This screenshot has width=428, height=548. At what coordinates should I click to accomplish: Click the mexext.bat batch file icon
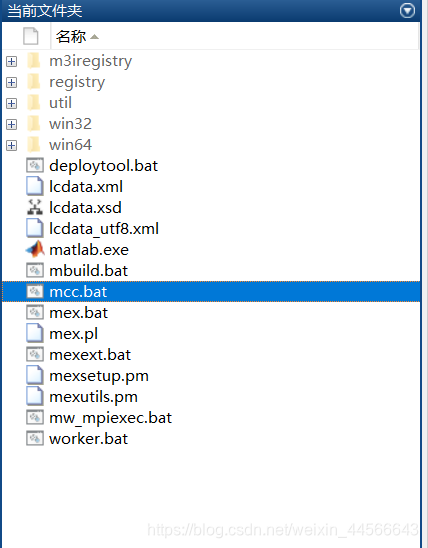[x=35, y=354]
